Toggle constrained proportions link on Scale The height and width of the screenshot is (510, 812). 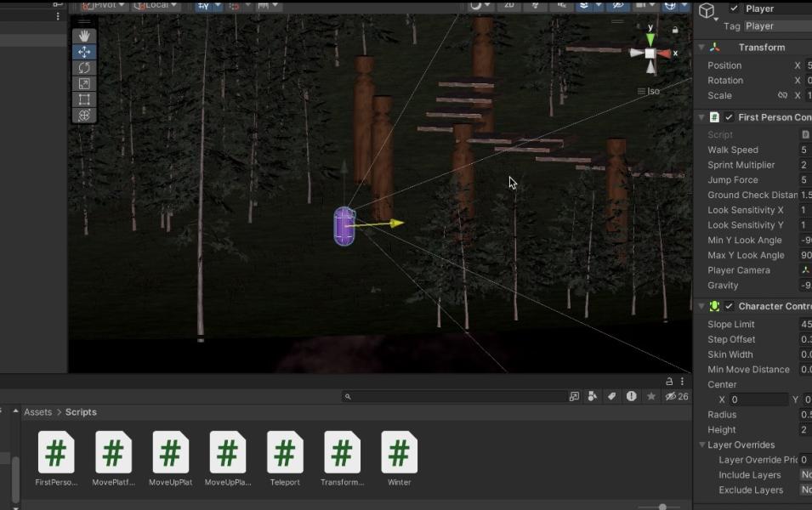(782, 95)
